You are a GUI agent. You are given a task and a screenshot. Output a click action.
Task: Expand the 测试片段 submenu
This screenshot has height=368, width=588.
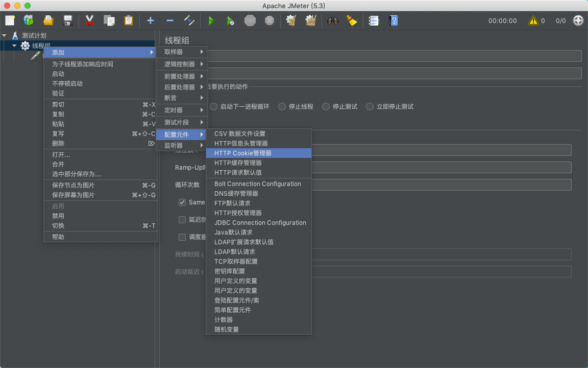182,123
